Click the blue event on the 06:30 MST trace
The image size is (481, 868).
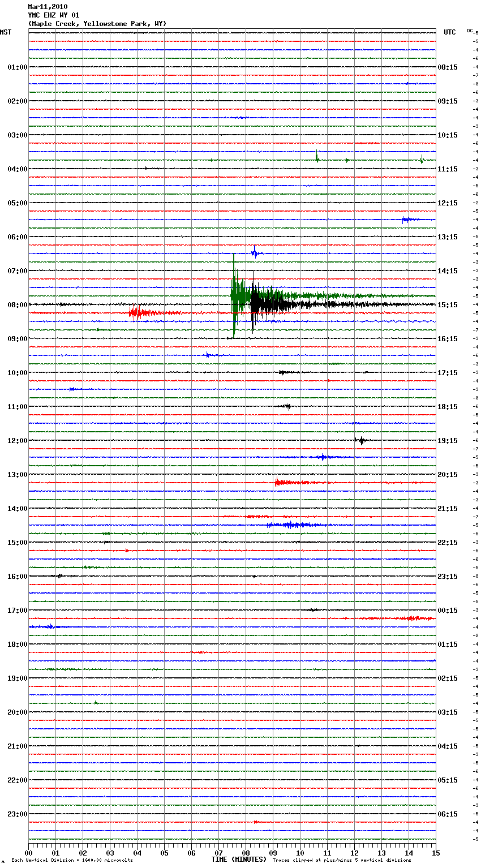[x=256, y=253]
